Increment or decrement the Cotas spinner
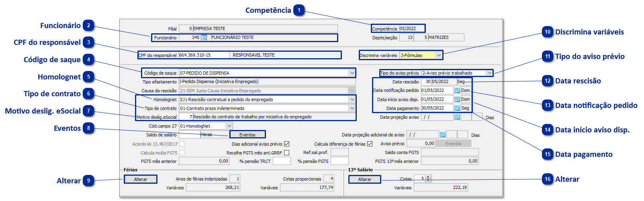The image size is (644, 201). coord(428,179)
